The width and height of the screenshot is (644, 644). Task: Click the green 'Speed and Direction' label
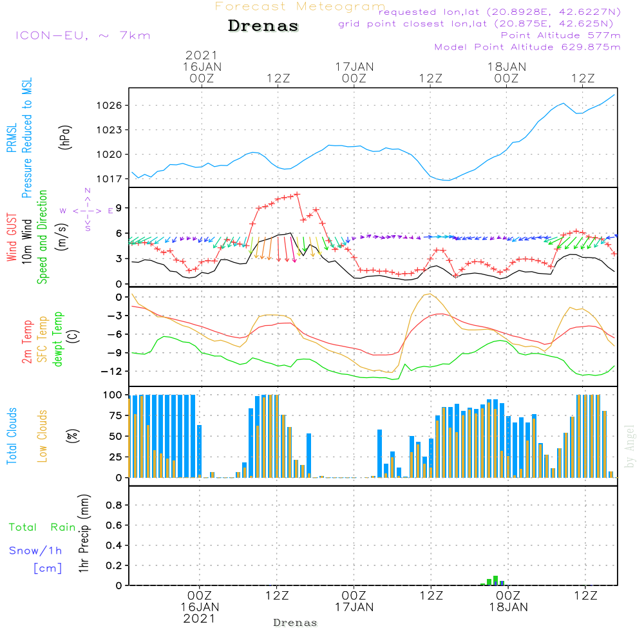tap(43, 237)
